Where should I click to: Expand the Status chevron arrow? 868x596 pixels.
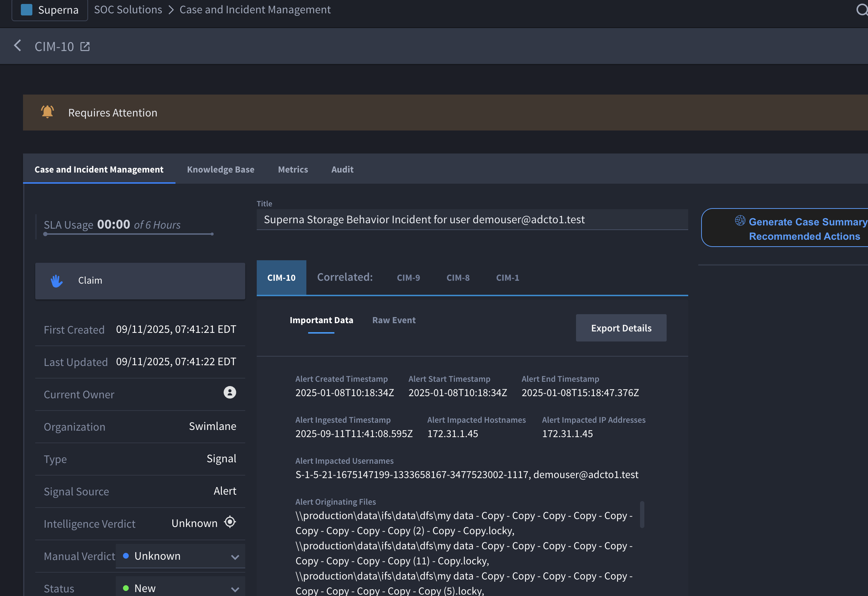click(x=235, y=590)
